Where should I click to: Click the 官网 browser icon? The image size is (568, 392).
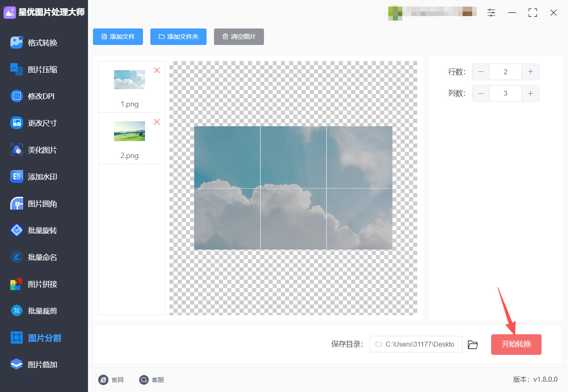coord(103,380)
